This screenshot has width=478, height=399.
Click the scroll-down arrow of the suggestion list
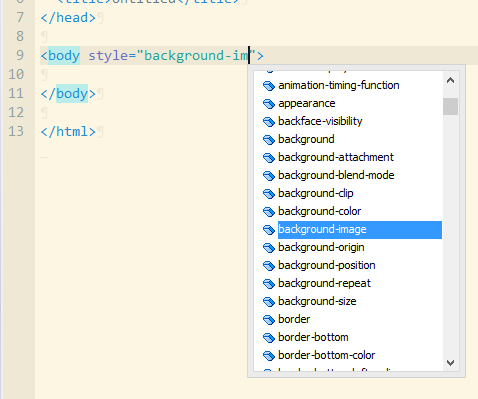pos(451,363)
